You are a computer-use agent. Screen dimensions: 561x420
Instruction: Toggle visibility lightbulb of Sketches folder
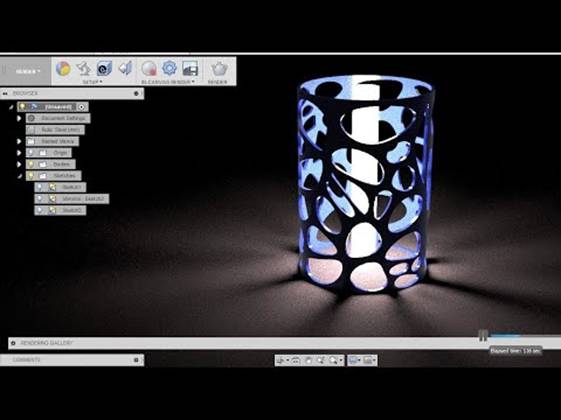click(x=31, y=176)
